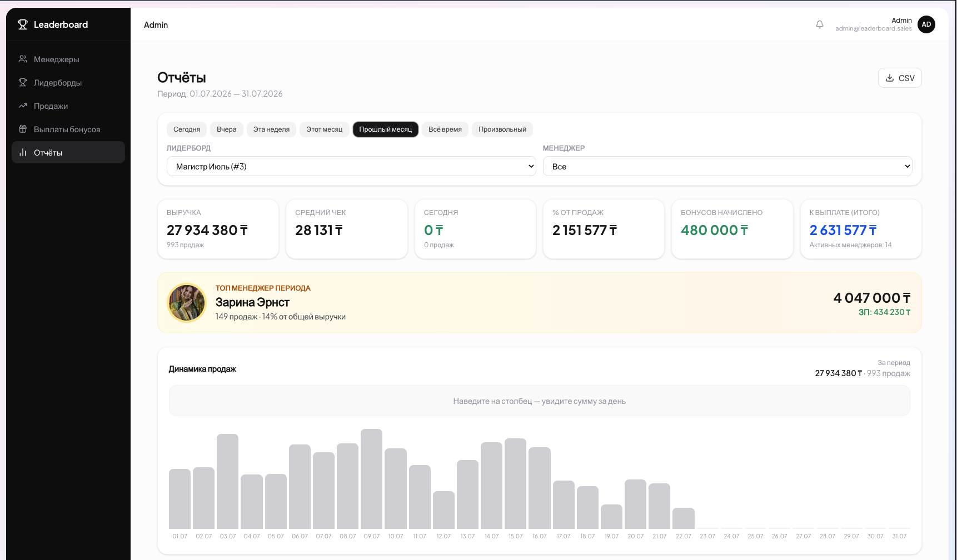Click admin@leaderboard.sales email text

(874, 29)
